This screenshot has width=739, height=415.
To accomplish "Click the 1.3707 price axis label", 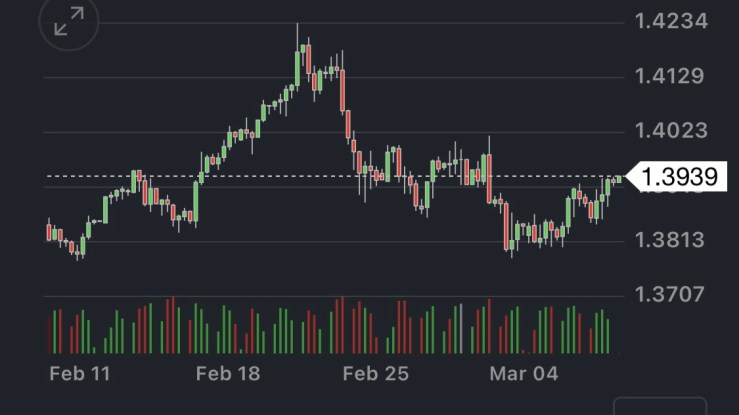I will [671, 294].
